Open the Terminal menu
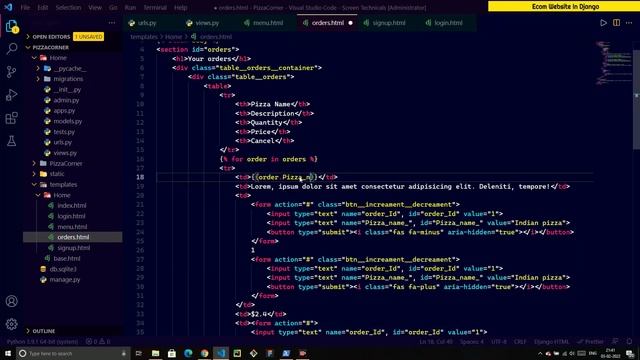 (x=155, y=7)
